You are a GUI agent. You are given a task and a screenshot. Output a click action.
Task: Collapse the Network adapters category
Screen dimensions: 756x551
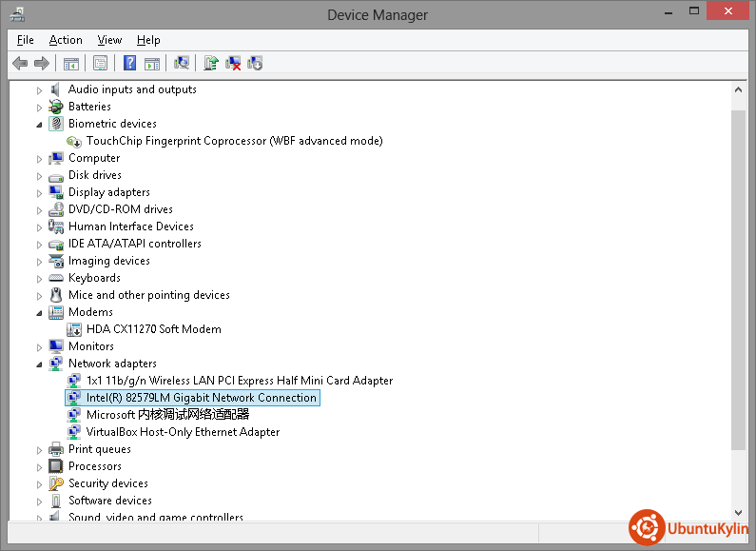[x=40, y=364]
